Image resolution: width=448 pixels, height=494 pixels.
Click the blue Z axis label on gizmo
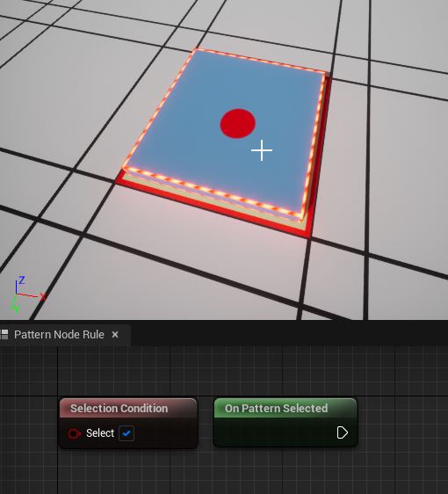tap(21, 280)
